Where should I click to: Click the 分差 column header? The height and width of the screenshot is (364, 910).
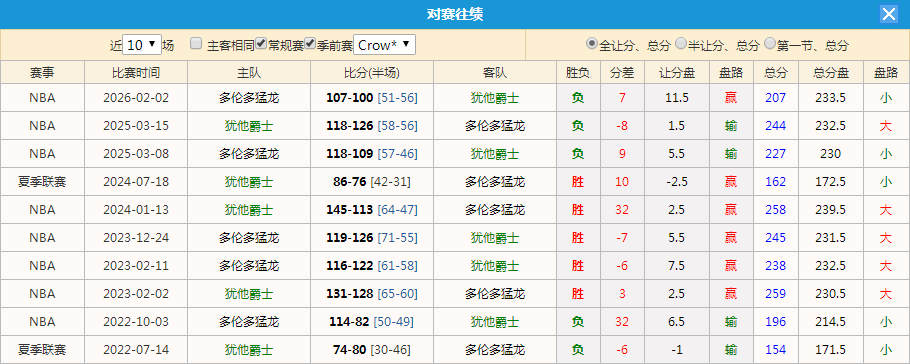[622, 73]
